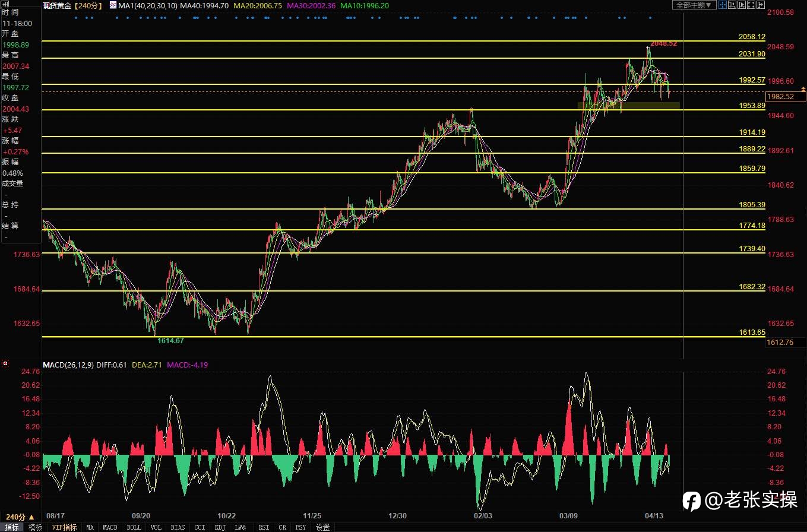Choose the MA indicator tab
807x532 pixels.
(90, 527)
